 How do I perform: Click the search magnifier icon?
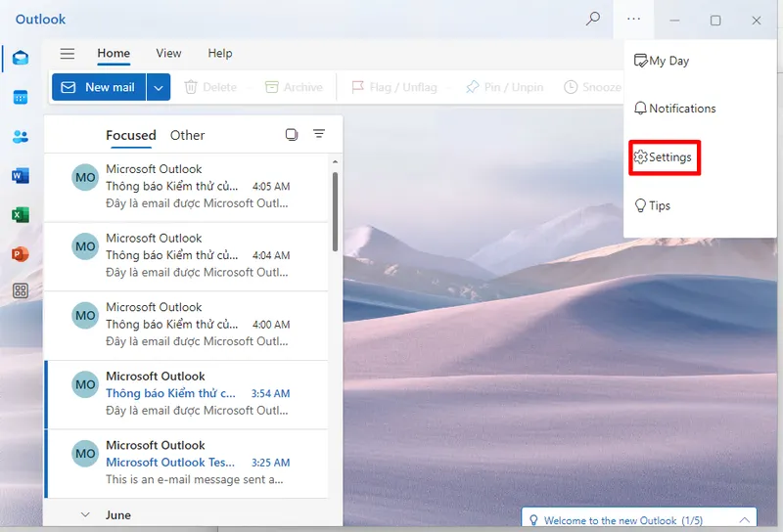tap(593, 19)
